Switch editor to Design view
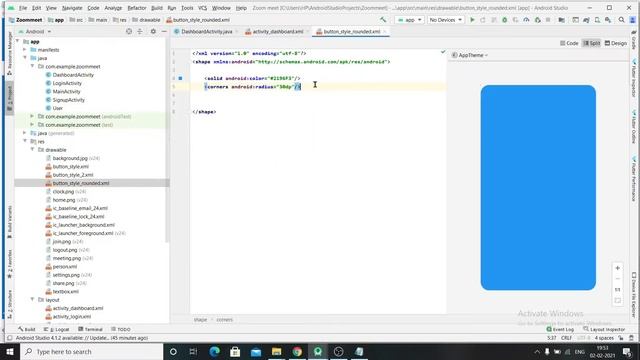640x360 pixels. [616, 43]
